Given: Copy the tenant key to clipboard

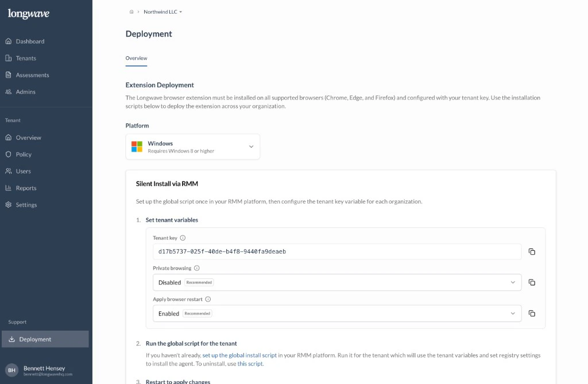Looking at the screenshot, I should pyautogui.click(x=532, y=251).
